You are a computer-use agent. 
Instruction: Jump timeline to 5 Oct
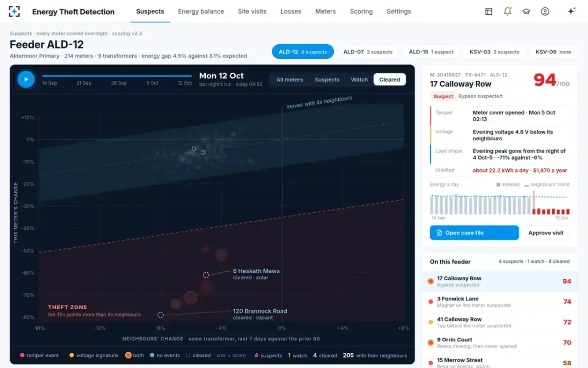152,83
